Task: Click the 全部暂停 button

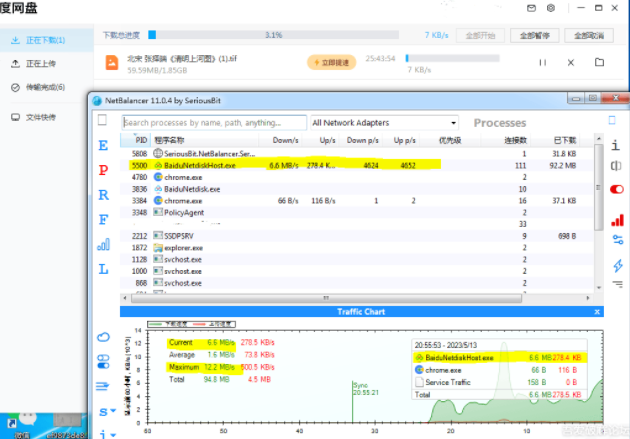Action: [x=532, y=35]
